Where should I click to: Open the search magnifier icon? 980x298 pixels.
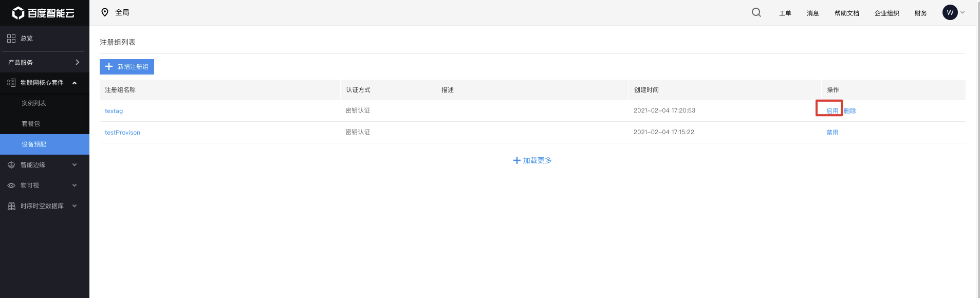tap(756, 12)
